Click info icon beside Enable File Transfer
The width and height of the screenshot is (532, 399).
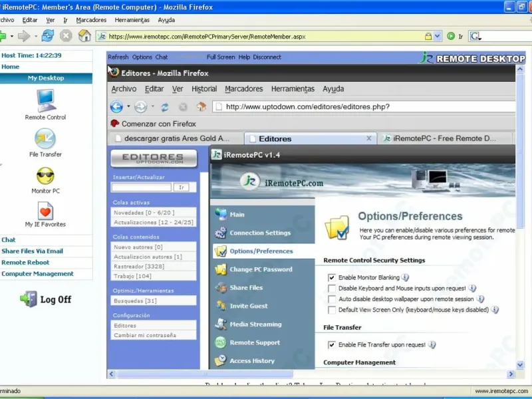click(x=432, y=344)
